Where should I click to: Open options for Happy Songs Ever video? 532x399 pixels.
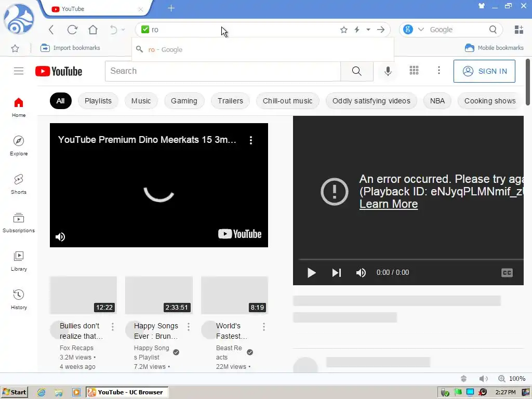(x=188, y=327)
